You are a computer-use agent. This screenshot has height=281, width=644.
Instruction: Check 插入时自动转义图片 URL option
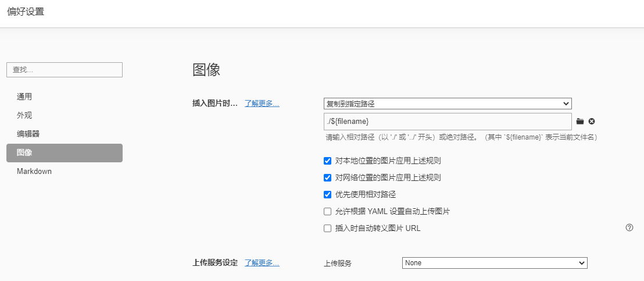327,228
